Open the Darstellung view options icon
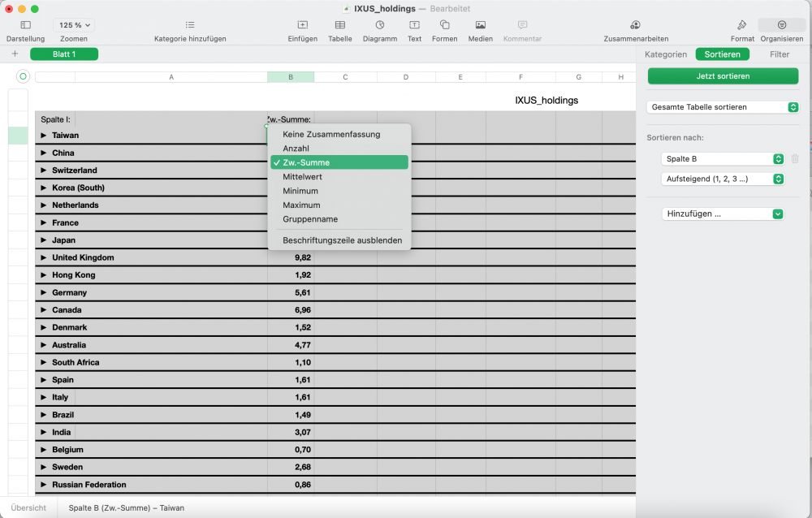Viewport: 812px width, 518px height. [25, 25]
